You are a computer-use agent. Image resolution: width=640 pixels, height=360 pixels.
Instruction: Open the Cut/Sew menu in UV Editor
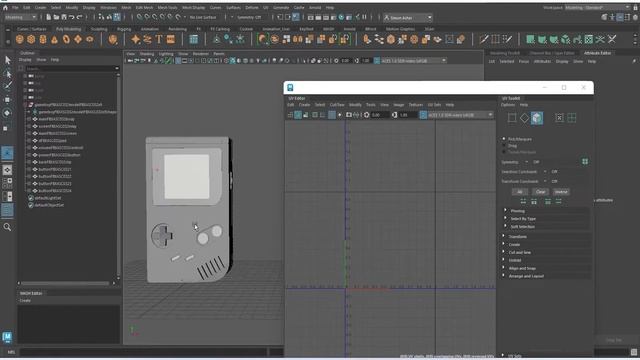[337, 105]
